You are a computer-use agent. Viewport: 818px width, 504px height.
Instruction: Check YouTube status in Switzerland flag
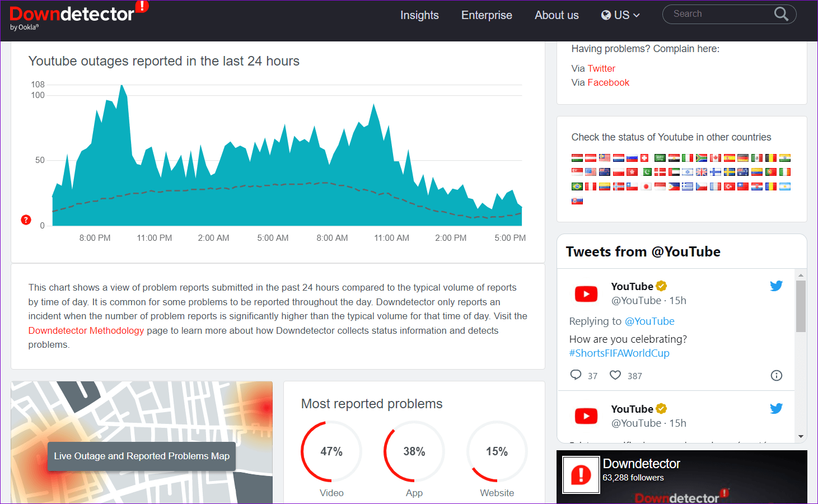(644, 158)
